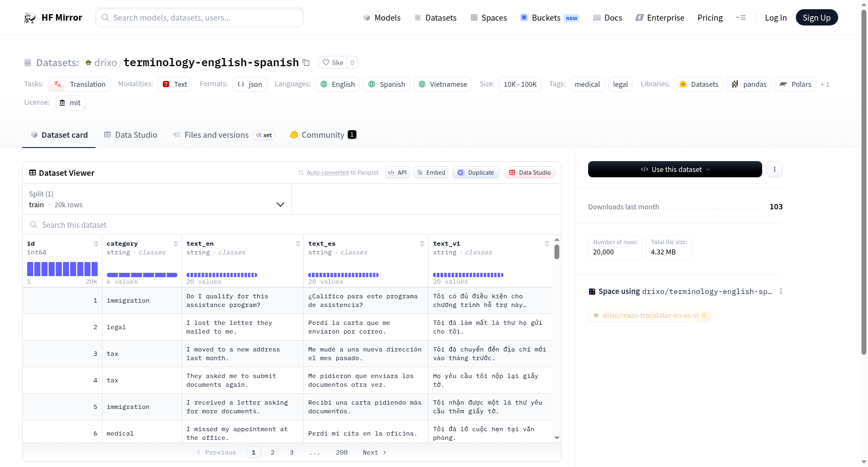Filter by English language tag
The height and width of the screenshot is (467, 868).
[337, 84]
